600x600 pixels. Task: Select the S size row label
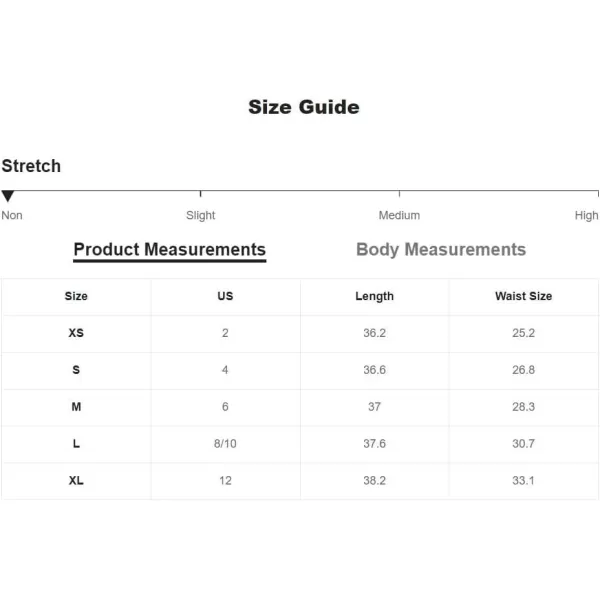76,370
